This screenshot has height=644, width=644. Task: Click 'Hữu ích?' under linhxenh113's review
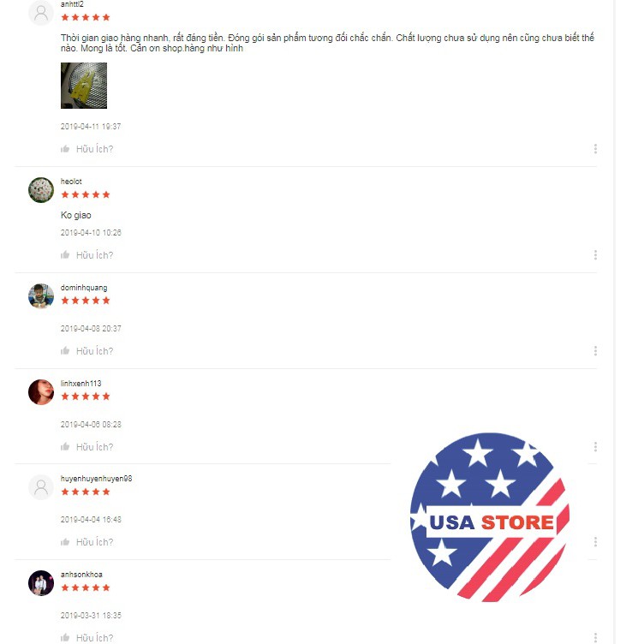tap(94, 446)
